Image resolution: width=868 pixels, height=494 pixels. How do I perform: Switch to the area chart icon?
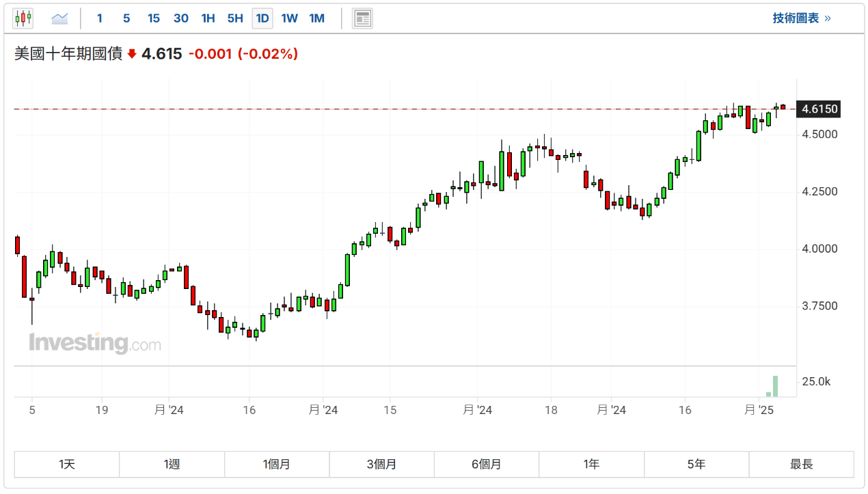tap(60, 18)
